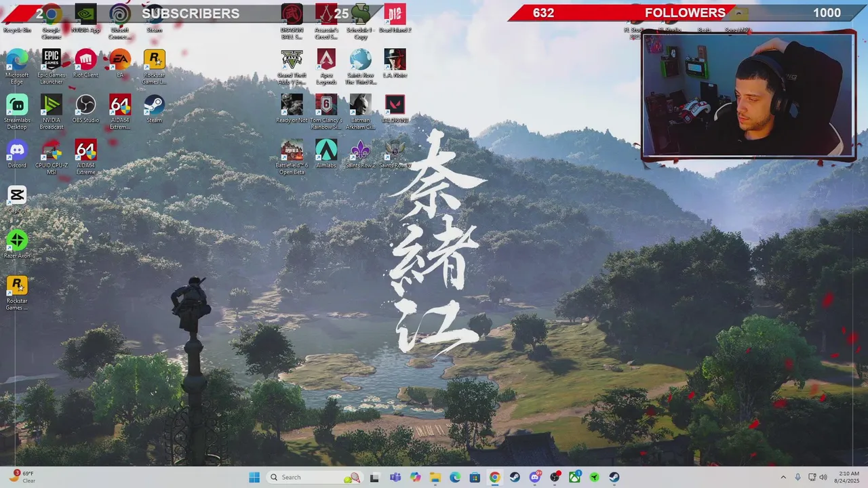Click the taskbar Search box

(314, 477)
